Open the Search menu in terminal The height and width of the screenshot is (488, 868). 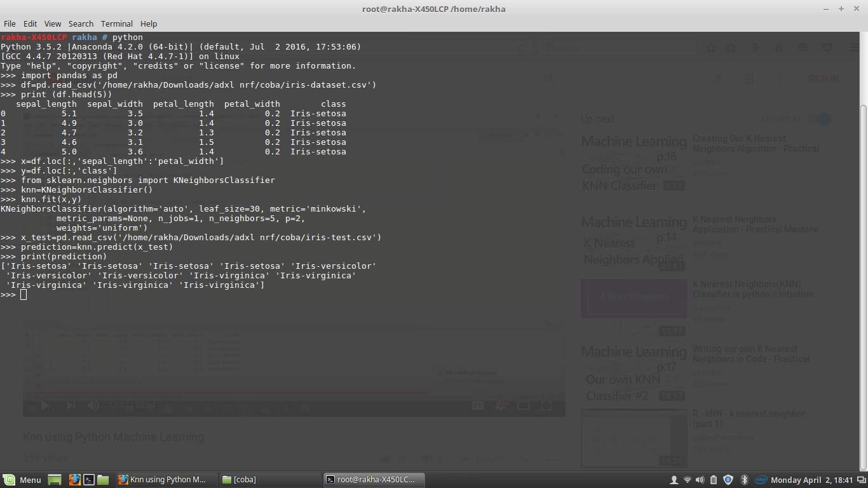coord(81,24)
